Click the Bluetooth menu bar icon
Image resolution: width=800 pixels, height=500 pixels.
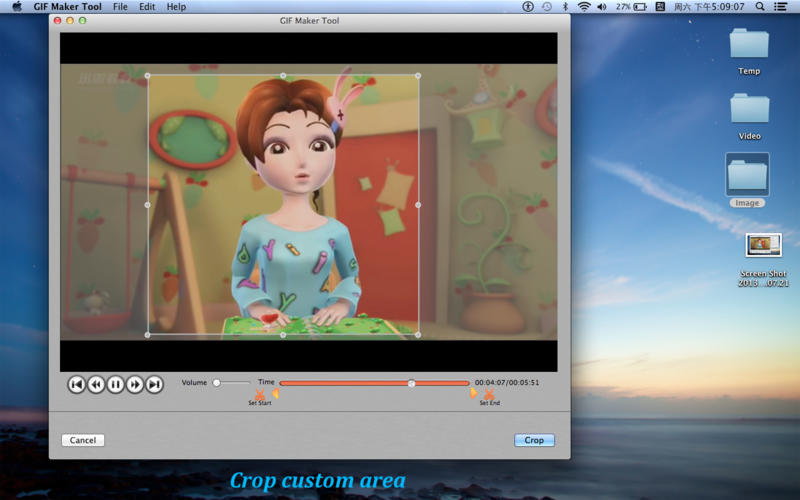(x=565, y=7)
